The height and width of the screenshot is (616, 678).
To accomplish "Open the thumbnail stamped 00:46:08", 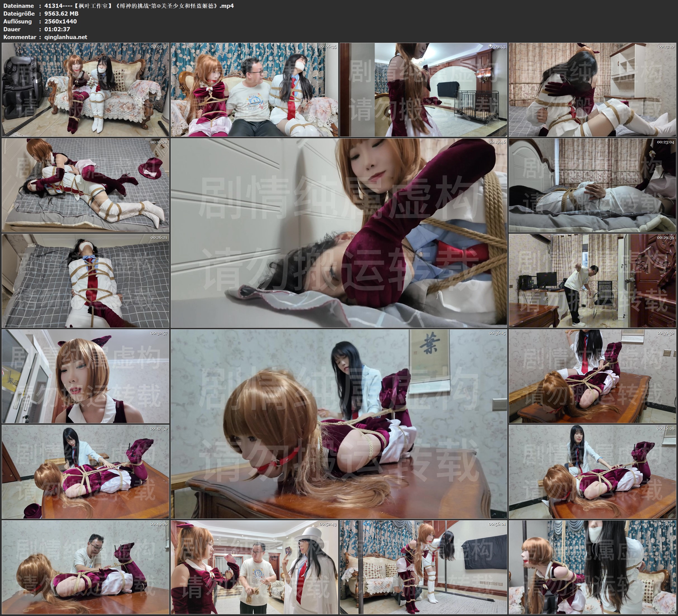I will [x=592, y=472].
